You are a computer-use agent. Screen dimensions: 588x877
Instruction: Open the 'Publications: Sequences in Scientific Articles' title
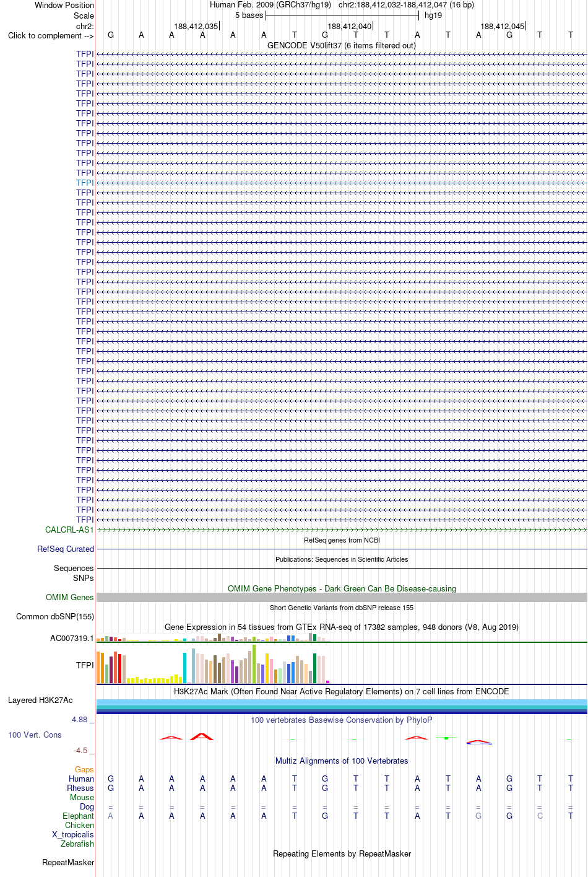coord(342,559)
